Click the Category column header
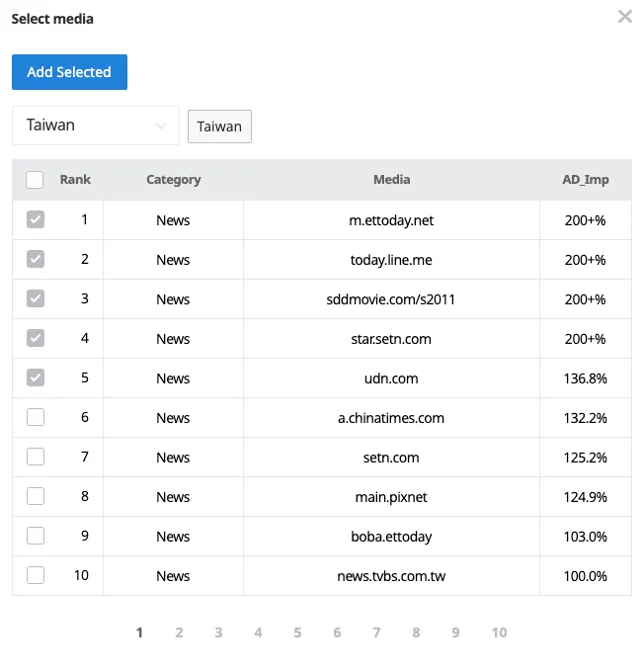The height and width of the screenshot is (672, 642). pos(173,180)
